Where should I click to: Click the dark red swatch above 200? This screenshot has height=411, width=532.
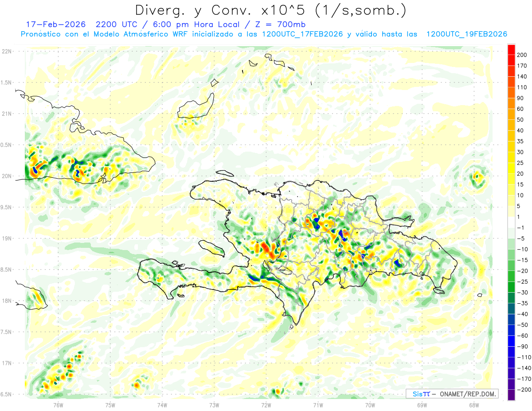[511, 49]
